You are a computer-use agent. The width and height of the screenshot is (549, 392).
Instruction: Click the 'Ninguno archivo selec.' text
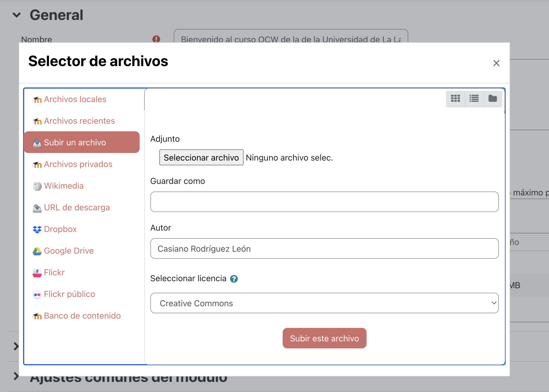pos(289,158)
